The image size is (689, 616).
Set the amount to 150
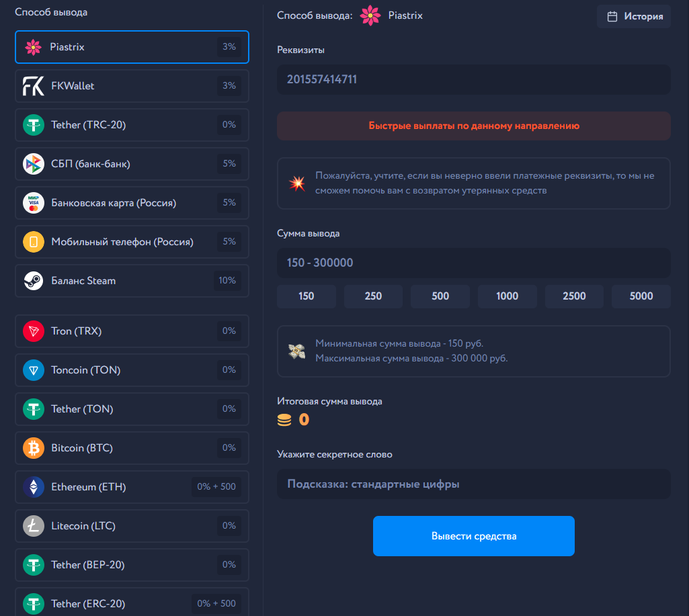pos(307,296)
